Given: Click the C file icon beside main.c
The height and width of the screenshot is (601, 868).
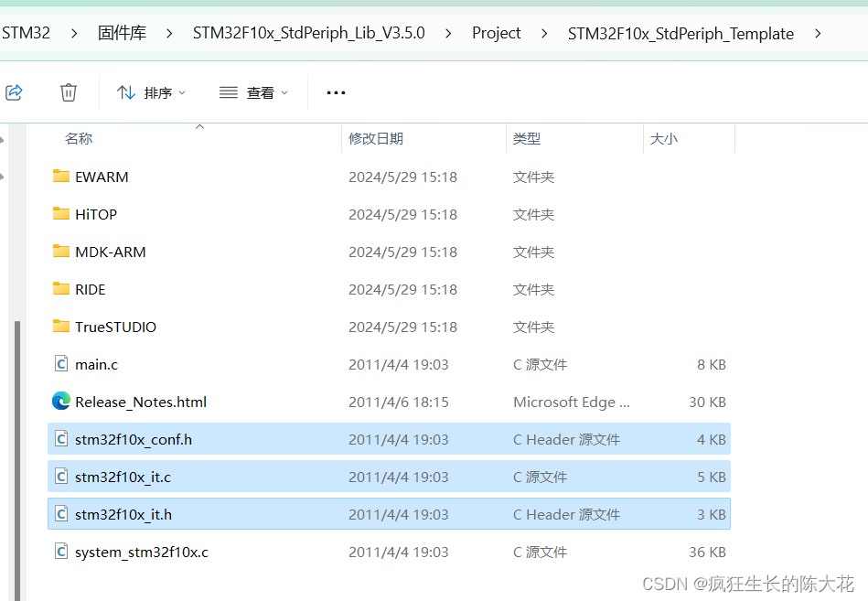Looking at the screenshot, I should (60, 364).
